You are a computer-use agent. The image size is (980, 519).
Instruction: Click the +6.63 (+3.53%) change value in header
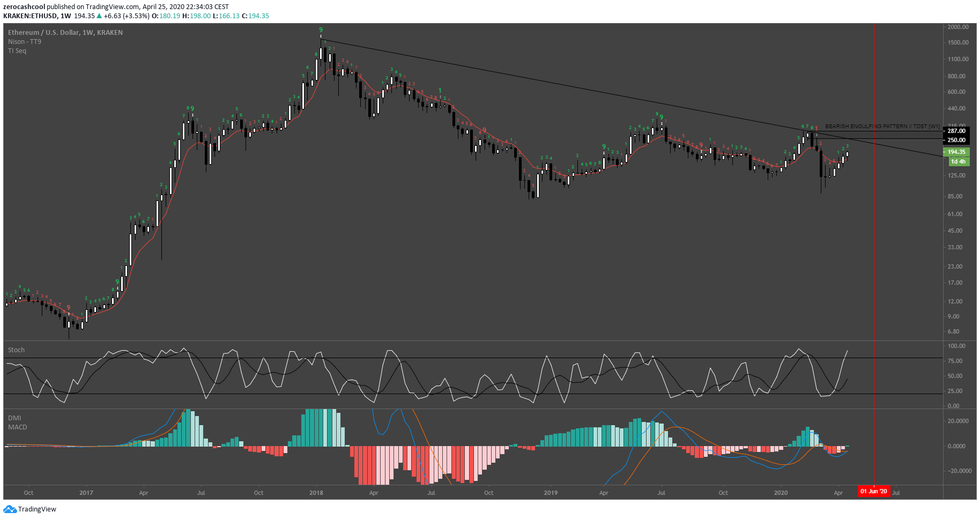tap(127, 16)
